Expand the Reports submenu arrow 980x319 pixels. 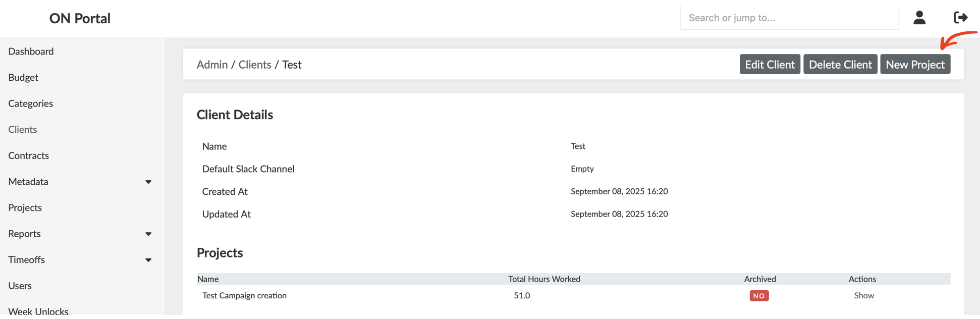tap(148, 234)
